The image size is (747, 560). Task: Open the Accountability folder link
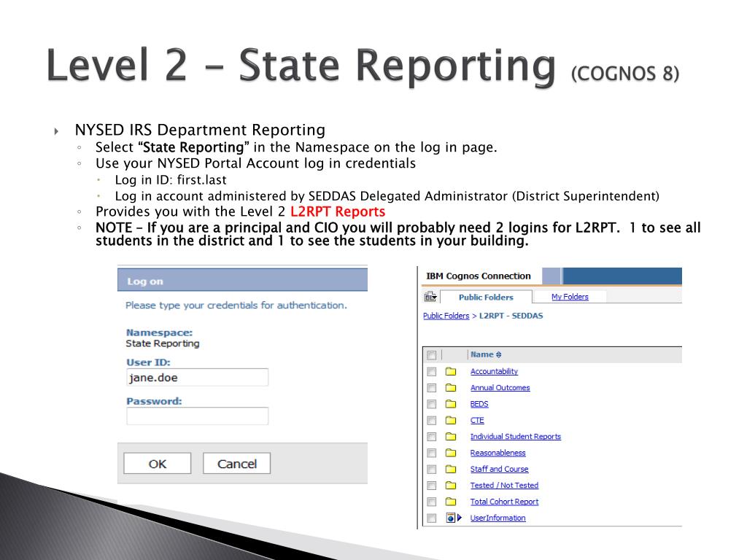[494, 371]
